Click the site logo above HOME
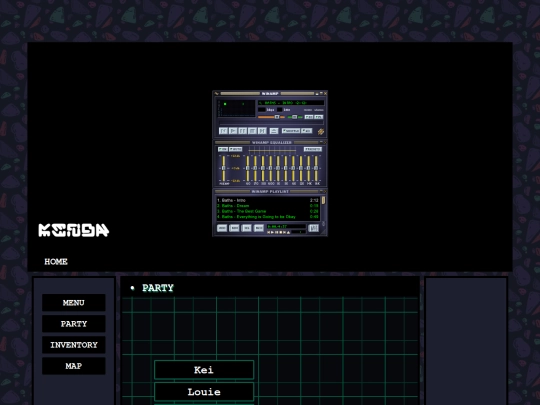Viewport: 540px width, 405px height. 74,230
